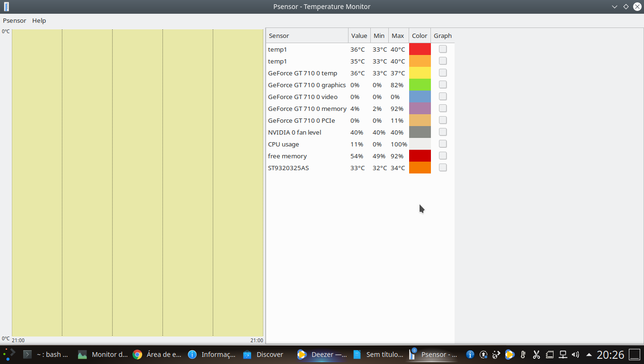Viewport: 644px width, 364px height.
Task: Select the 'free memory' sensor row
Action: pos(360,156)
